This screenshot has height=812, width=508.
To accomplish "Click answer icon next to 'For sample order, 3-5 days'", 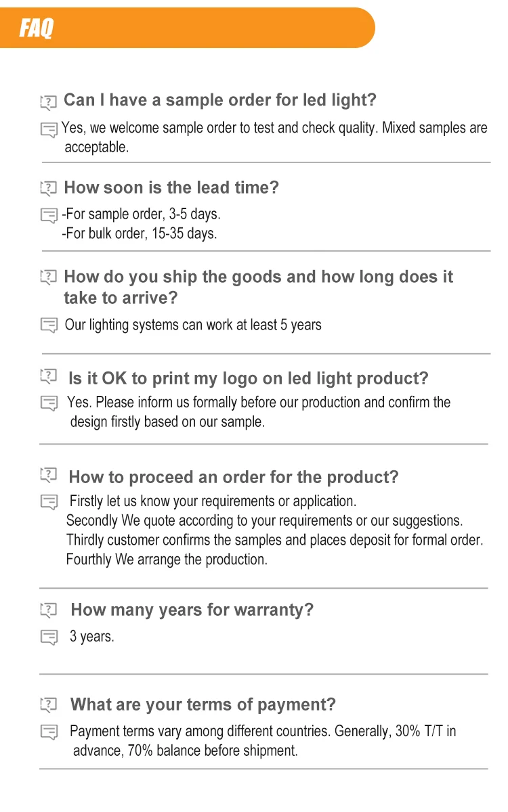I will [x=49, y=216].
